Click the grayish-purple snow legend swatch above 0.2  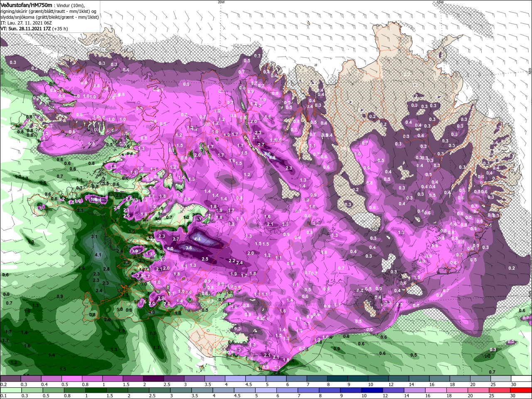(x=10, y=379)
